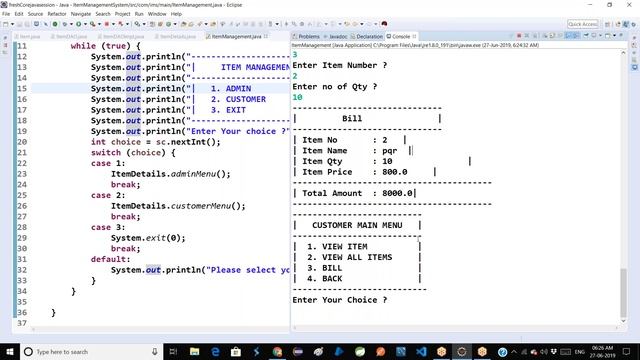Screen dimensions: 640x360
Task: Open File Explorer from the taskbar
Action: (195, 351)
